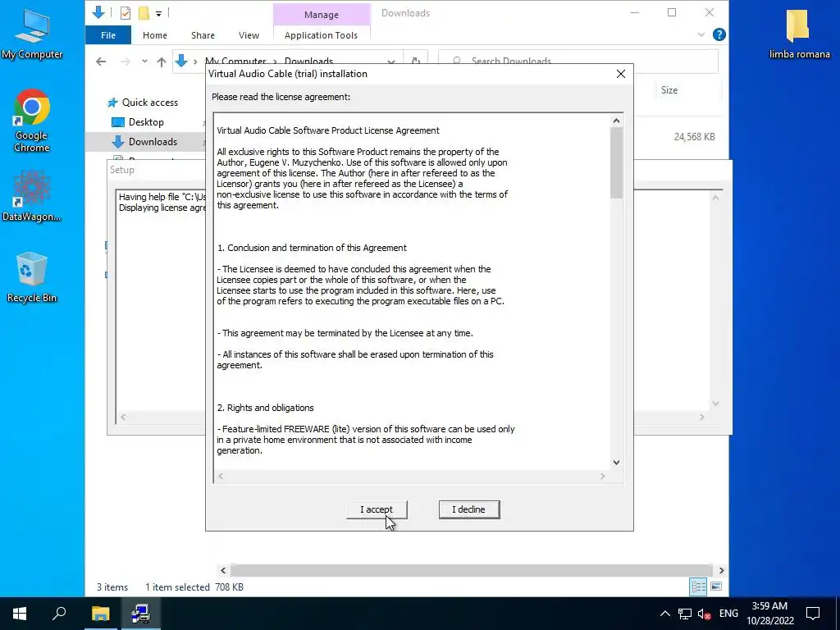Viewport: 840px width, 630px height.
Task: Open My Computer desktop icon
Action: click(32, 34)
